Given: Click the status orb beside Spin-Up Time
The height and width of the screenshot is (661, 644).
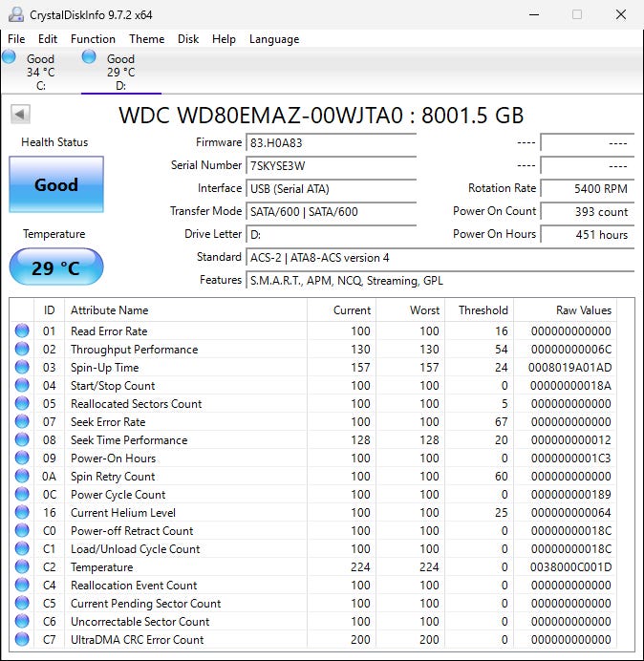Looking at the screenshot, I should (22, 368).
